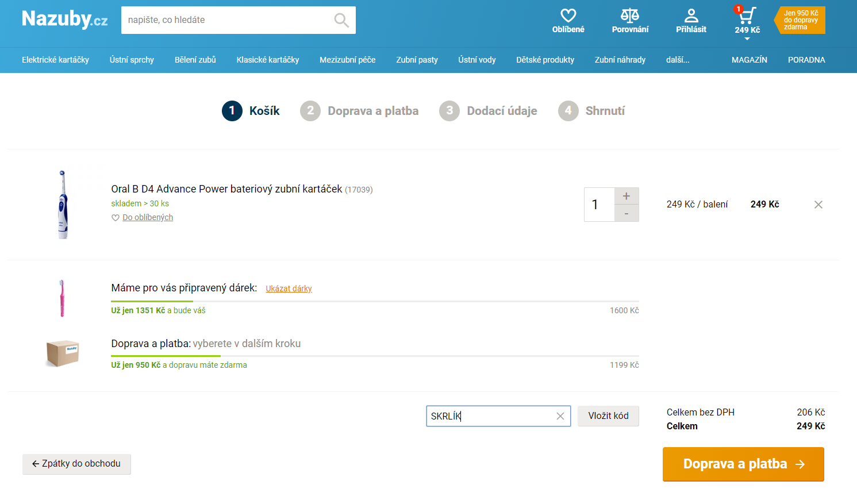This screenshot has height=504, width=857.
Task: Open the shopping cart icon
Action: pos(747,16)
